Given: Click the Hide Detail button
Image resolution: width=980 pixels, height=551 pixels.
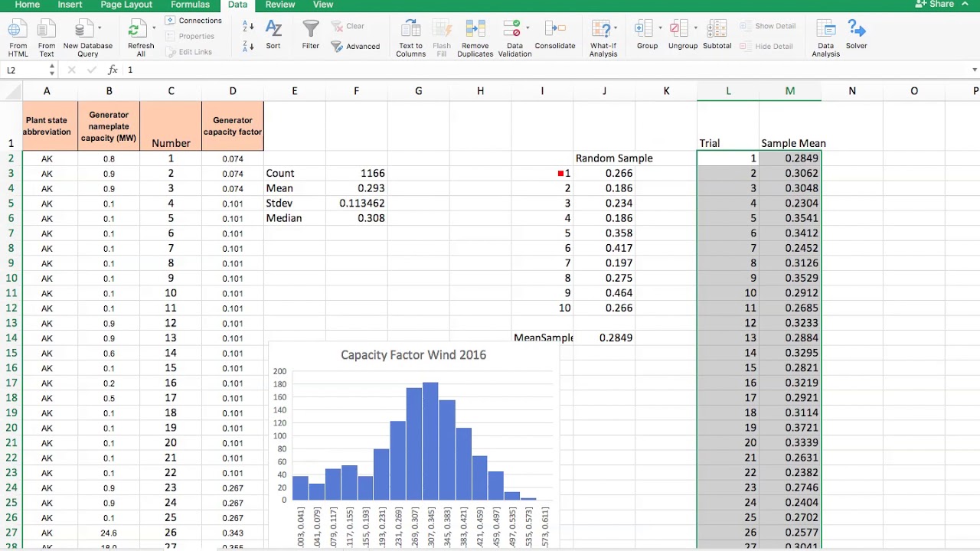Looking at the screenshot, I should [x=766, y=47].
